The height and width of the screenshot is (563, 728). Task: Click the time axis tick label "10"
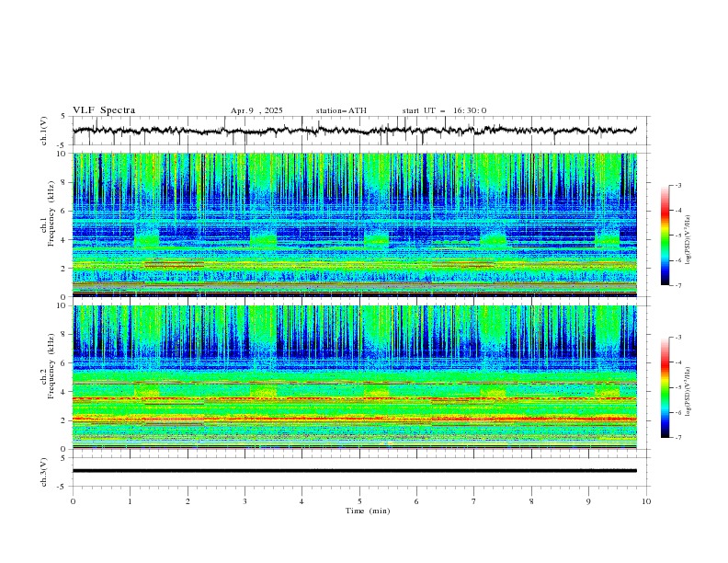click(x=646, y=501)
